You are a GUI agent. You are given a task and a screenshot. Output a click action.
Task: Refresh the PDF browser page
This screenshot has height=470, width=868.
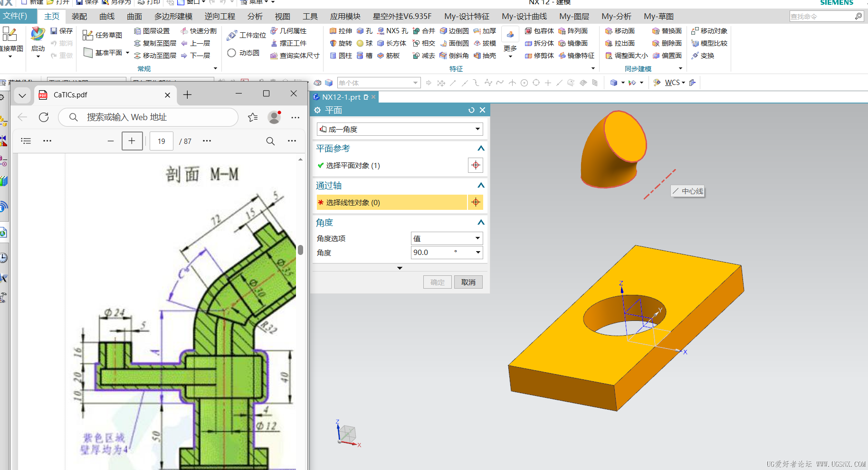pyautogui.click(x=44, y=117)
